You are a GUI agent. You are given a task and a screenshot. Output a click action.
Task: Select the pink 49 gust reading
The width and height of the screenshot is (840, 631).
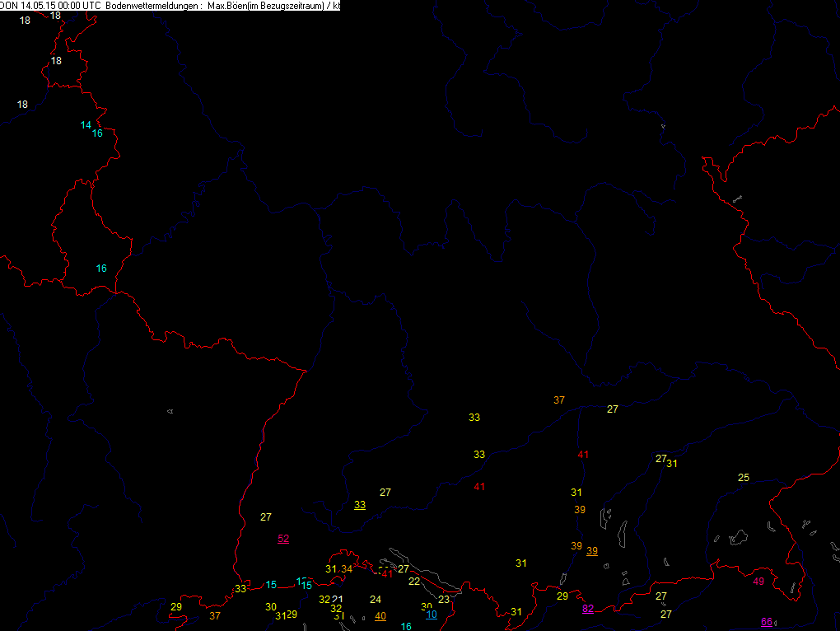pos(758,582)
